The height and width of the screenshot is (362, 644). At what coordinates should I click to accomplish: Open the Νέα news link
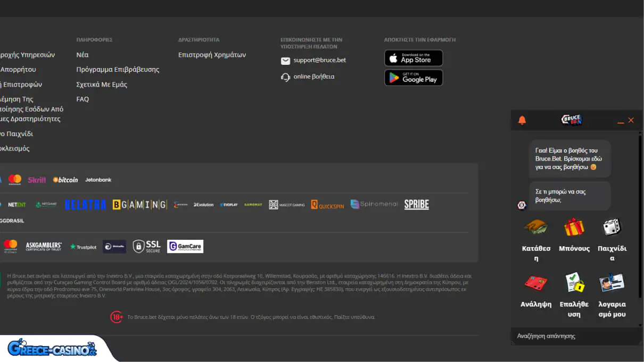pyautogui.click(x=82, y=55)
